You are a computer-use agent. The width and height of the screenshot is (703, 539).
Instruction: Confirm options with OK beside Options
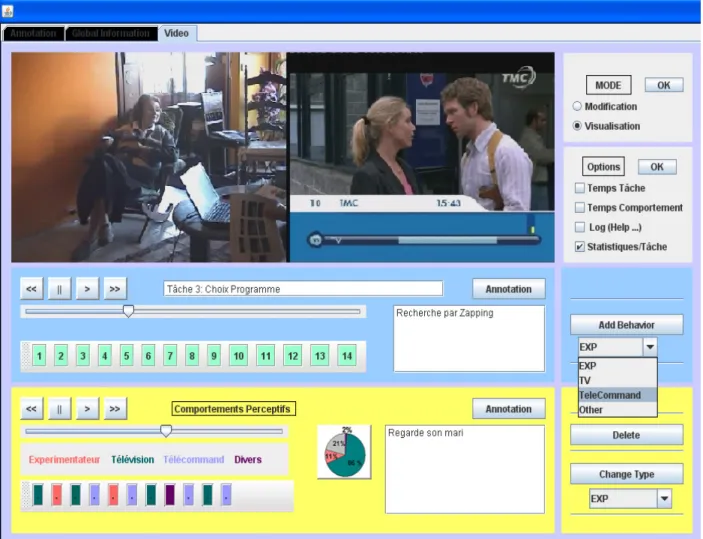pos(657,167)
